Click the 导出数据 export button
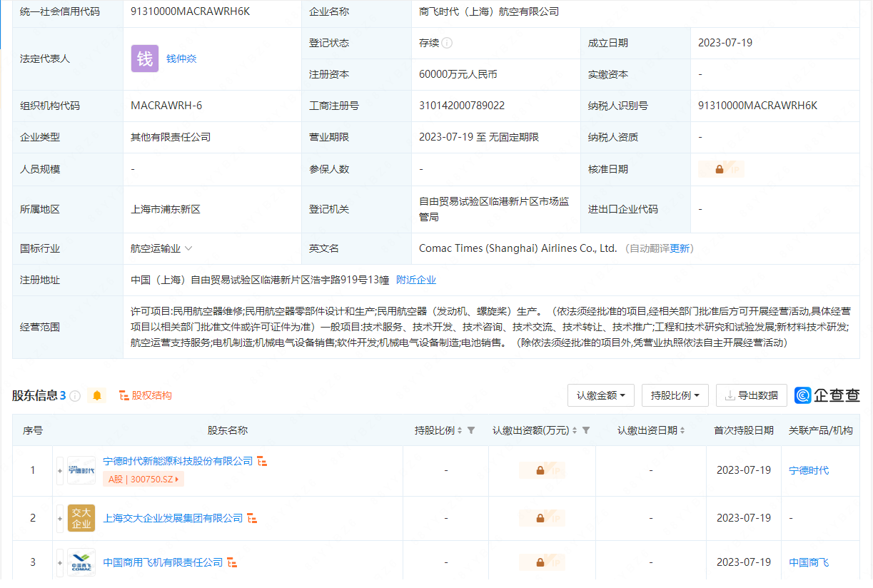The width and height of the screenshot is (873, 588). tap(751, 395)
